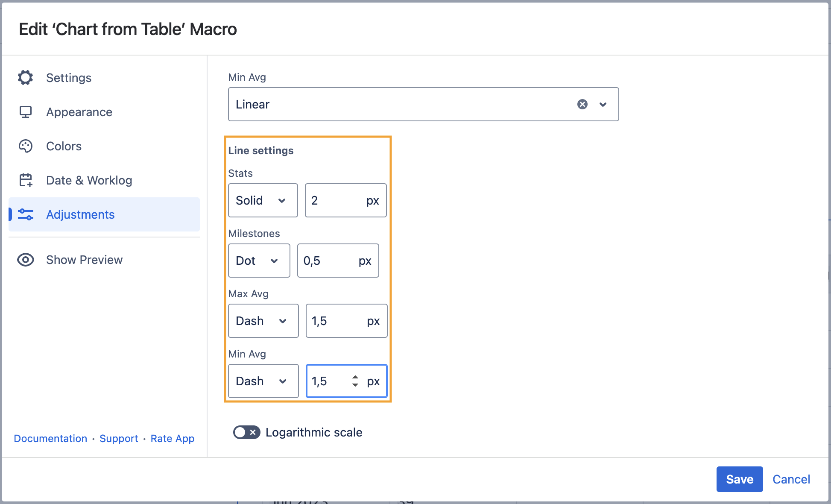
Task: Open the Rate App link
Action: coord(172,439)
